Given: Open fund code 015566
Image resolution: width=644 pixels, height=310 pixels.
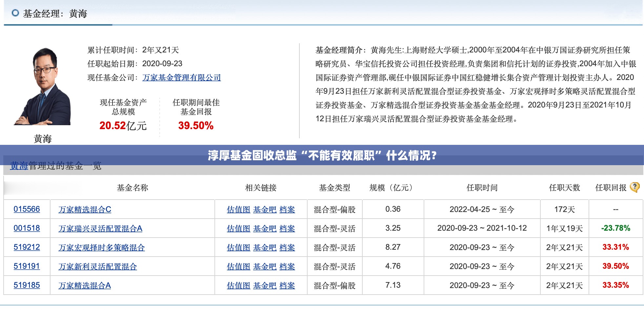Looking at the screenshot, I should click(27, 209).
